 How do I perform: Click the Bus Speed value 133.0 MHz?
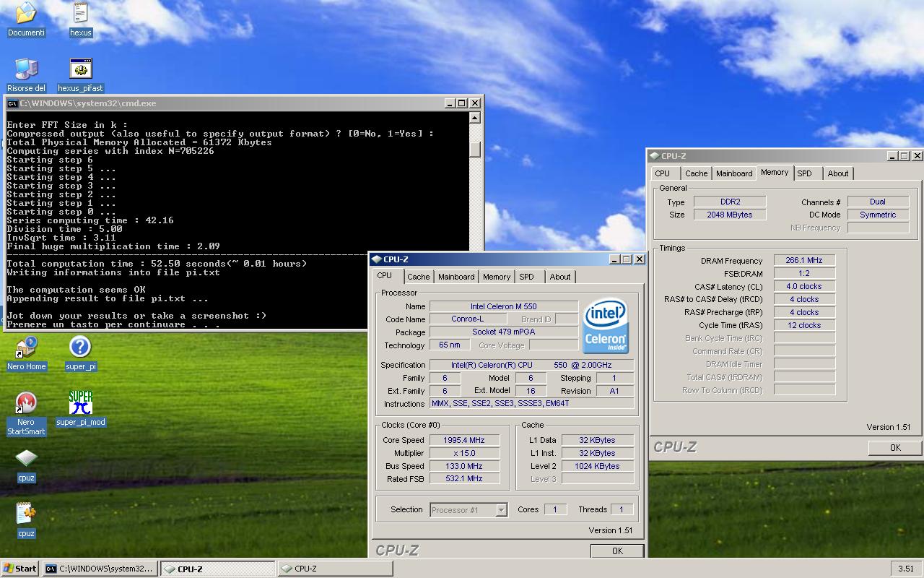pos(464,466)
